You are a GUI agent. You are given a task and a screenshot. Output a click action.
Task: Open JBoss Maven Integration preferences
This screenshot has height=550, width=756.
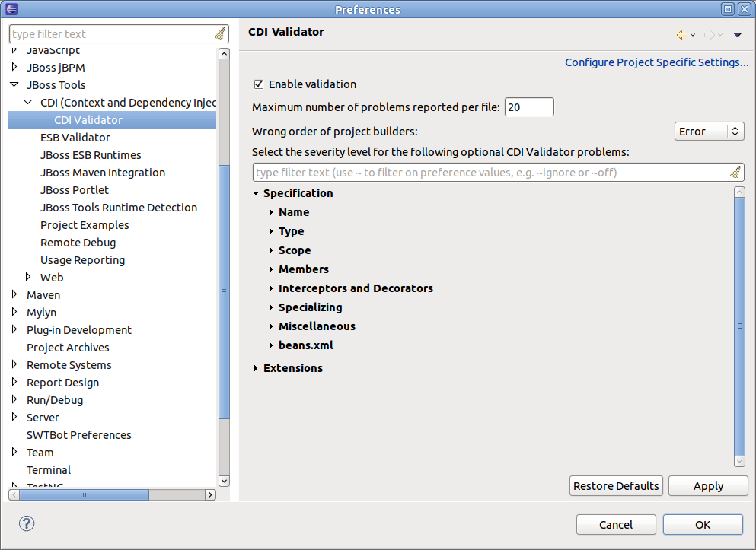[103, 173]
